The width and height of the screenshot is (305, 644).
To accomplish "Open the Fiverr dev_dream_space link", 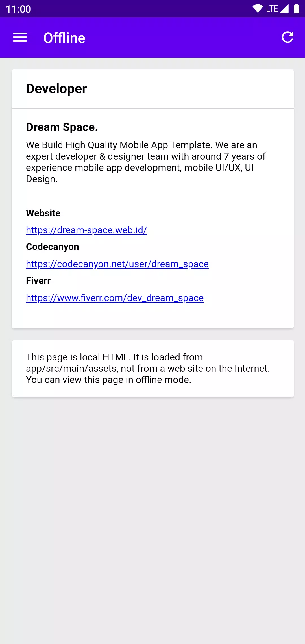I will point(115,298).
